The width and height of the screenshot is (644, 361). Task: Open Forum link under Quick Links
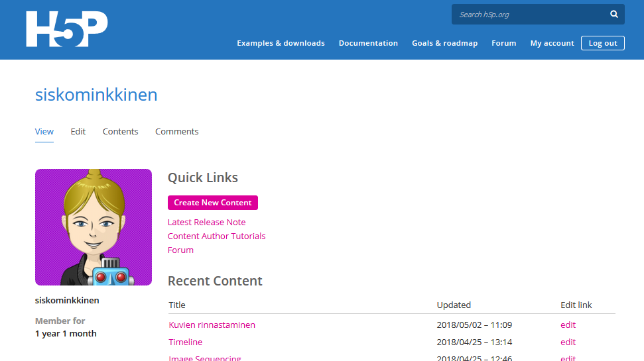[180, 250]
